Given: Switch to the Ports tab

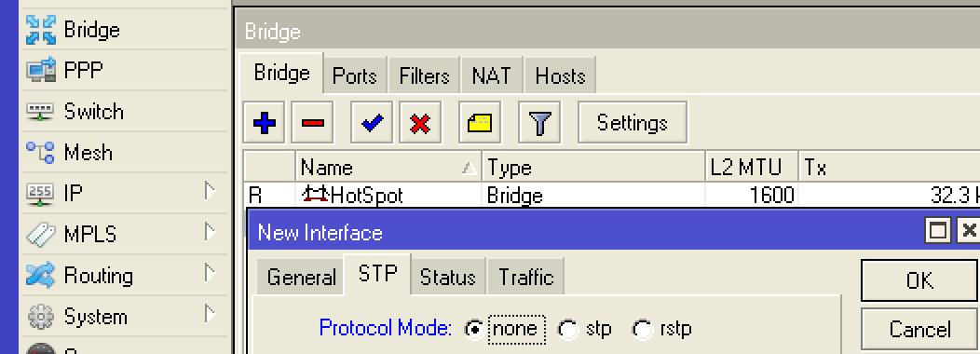Looking at the screenshot, I should 355,76.
